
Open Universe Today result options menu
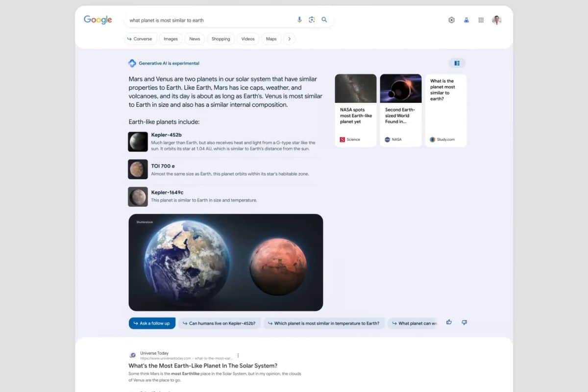coord(238,355)
